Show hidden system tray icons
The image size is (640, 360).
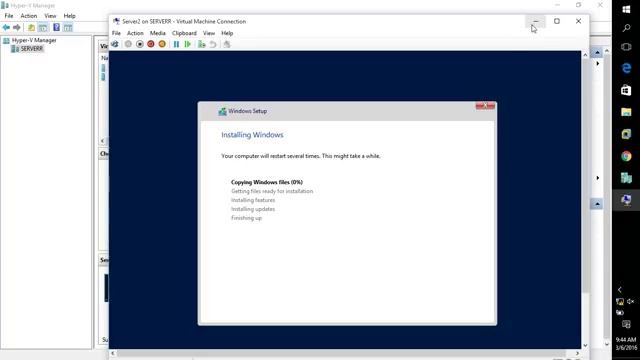pyautogui.click(x=620, y=289)
